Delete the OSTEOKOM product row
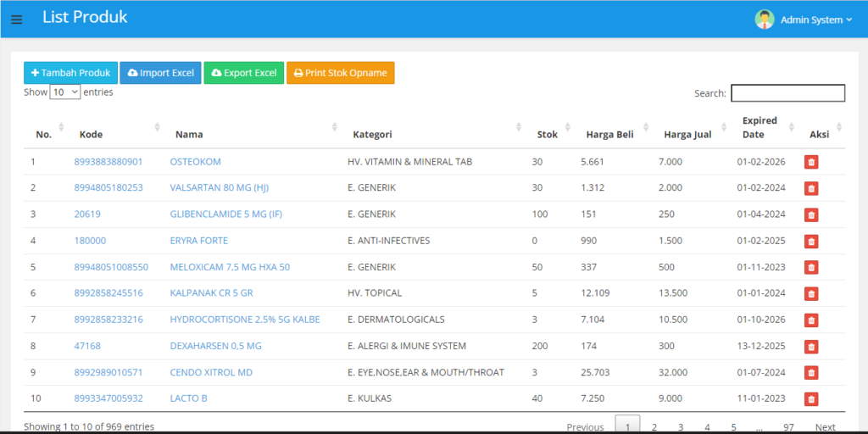Viewport: 868px width, 434px height. (810, 162)
